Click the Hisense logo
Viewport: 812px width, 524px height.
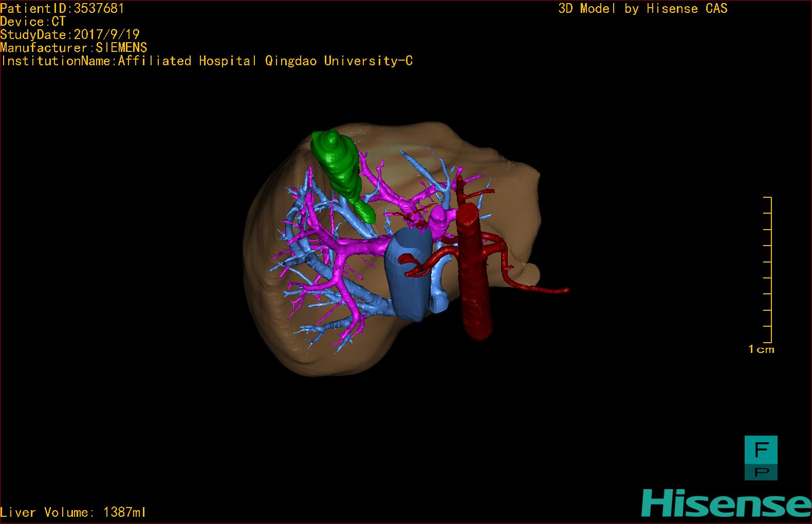click(726, 503)
